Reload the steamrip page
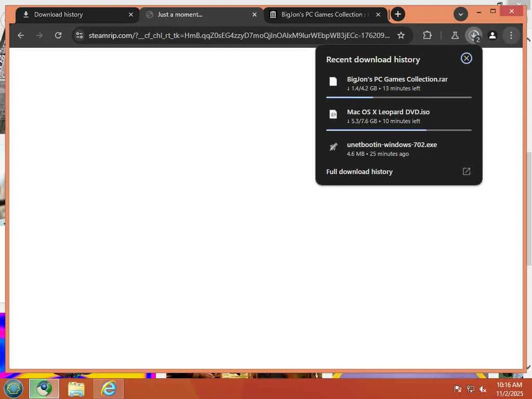 (x=58, y=35)
